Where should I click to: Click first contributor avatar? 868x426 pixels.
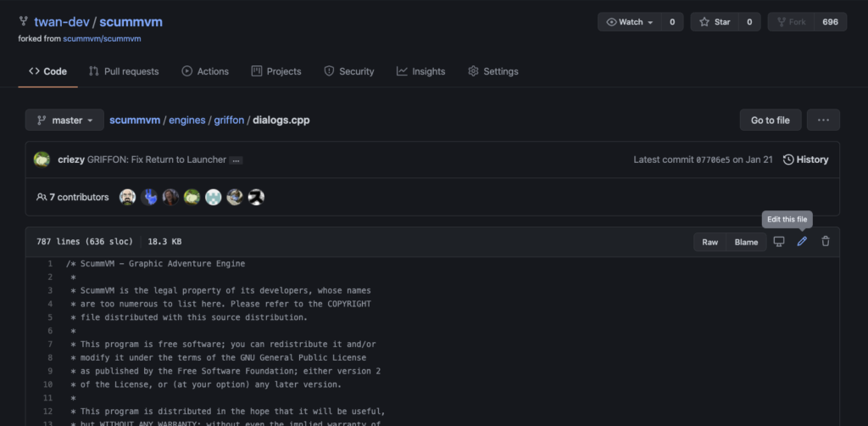click(127, 197)
